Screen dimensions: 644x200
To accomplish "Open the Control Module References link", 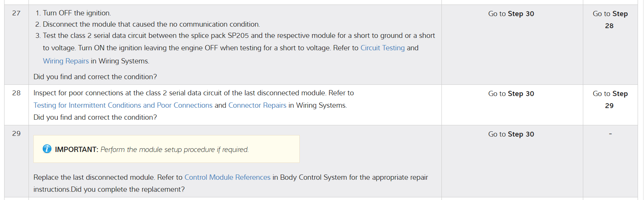I will pos(227,177).
